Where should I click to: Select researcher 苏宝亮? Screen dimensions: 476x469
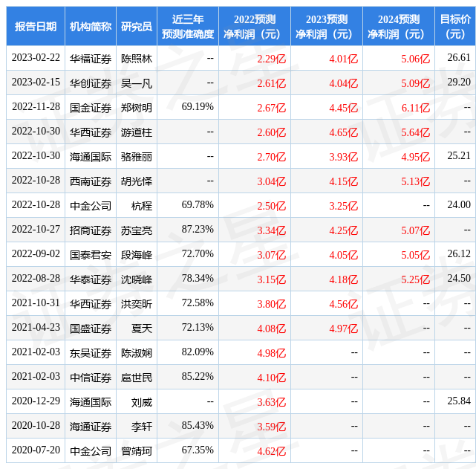137,230
